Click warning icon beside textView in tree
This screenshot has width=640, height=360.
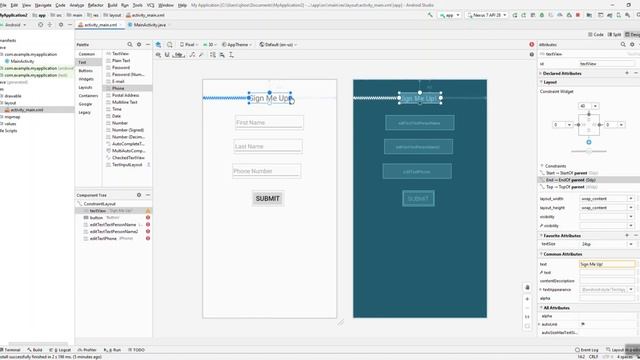[x=148, y=211]
